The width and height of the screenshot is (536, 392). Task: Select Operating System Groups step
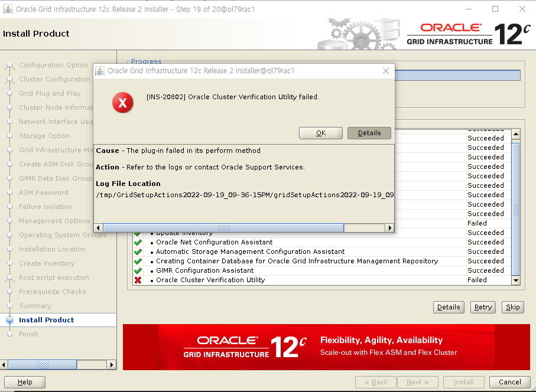pyautogui.click(x=63, y=235)
